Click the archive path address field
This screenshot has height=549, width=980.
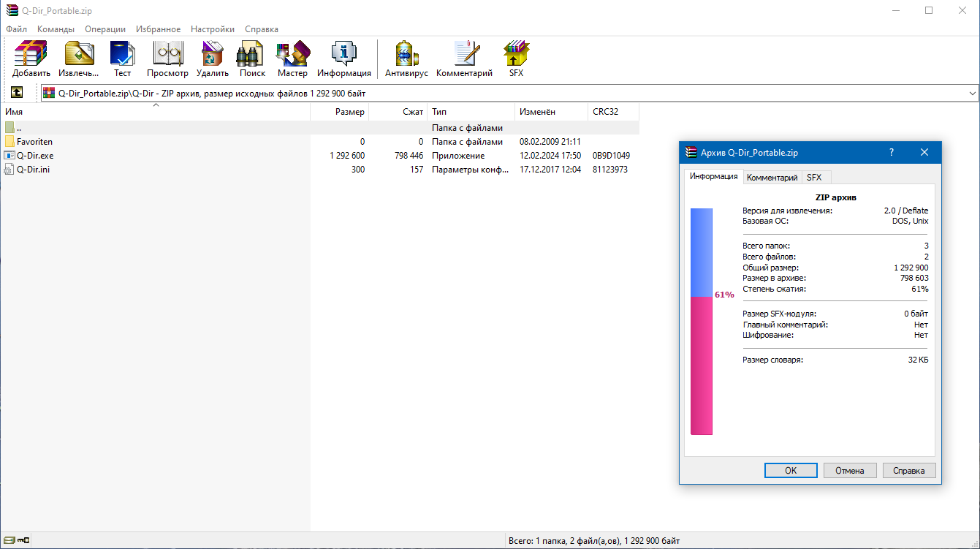[x=510, y=93]
